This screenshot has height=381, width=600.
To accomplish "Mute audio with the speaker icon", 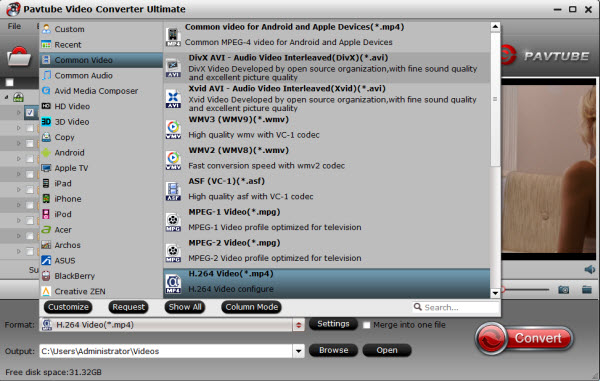I will (x=590, y=270).
